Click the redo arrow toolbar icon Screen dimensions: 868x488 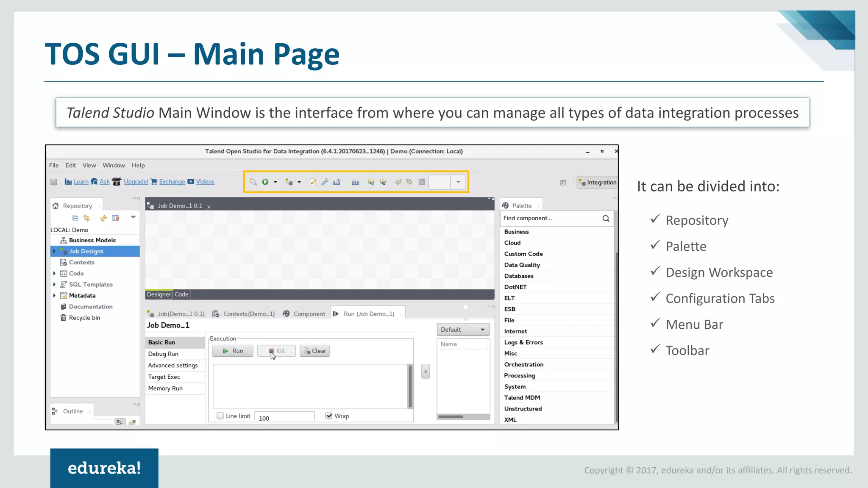click(x=409, y=182)
